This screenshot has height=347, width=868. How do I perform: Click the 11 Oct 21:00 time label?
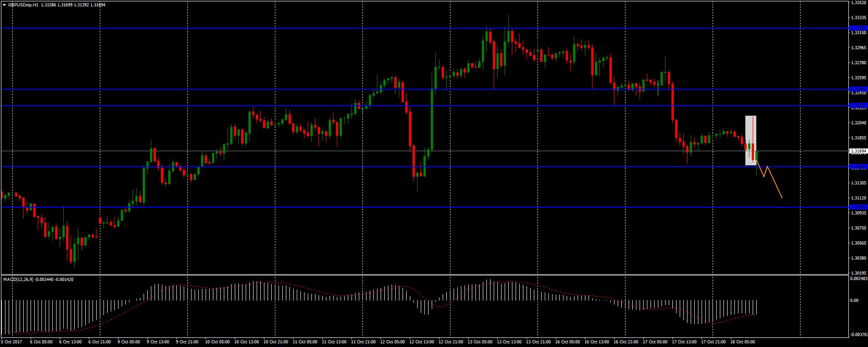coord(363,342)
